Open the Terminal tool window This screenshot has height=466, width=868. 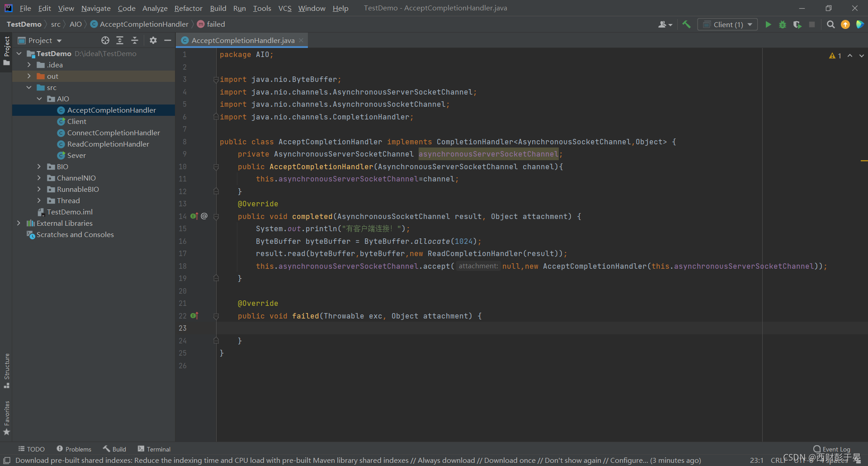pos(154,449)
